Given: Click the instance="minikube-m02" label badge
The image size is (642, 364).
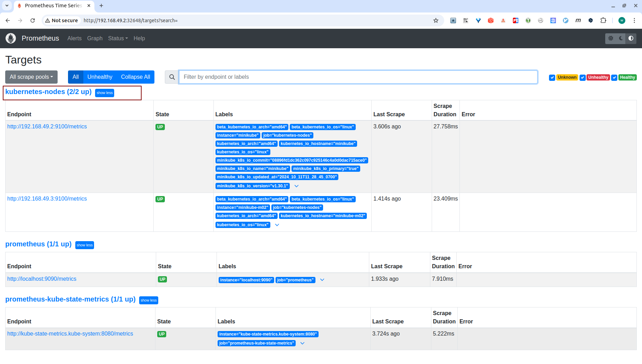Looking at the screenshot, I should [x=243, y=208].
